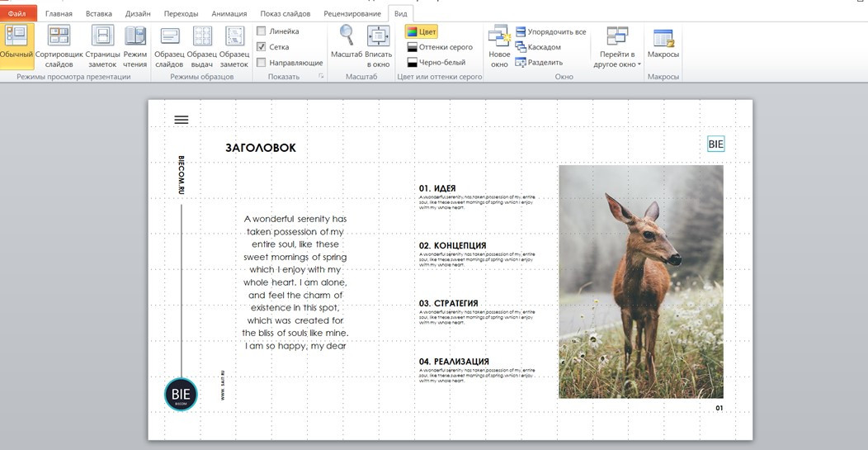Uncheck the Сетка checkbox
Image resolution: width=868 pixels, height=450 pixels.
click(x=262, y=47)
